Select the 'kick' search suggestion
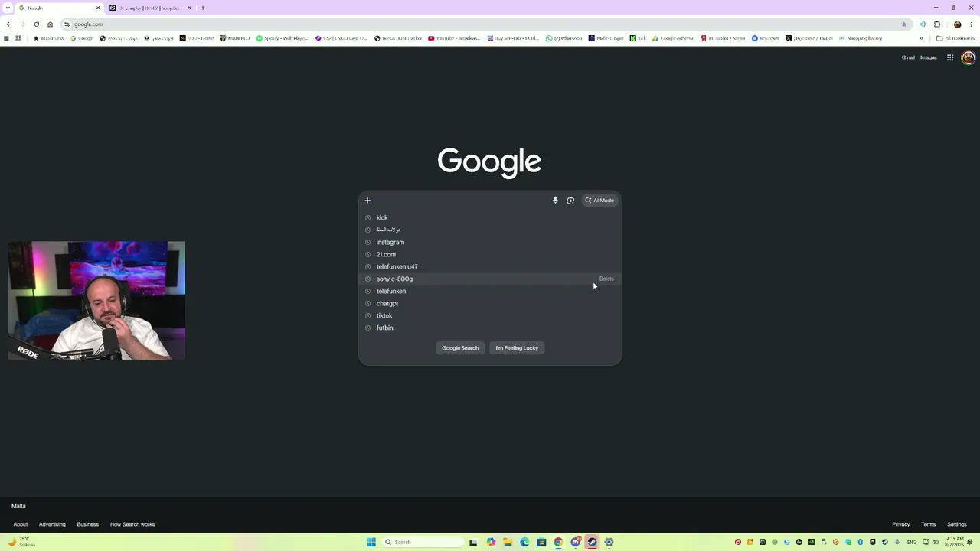Image resolution: width=980 pixels, height=551 pixels. 490,217
